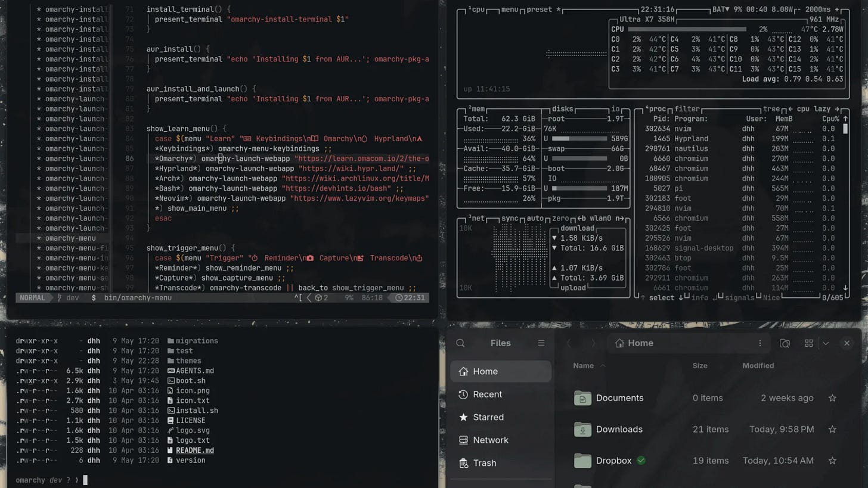This screenshot has width=868, height=488.
Task: Expand view options dropdown arrow
Action: (x=826, y=343)
